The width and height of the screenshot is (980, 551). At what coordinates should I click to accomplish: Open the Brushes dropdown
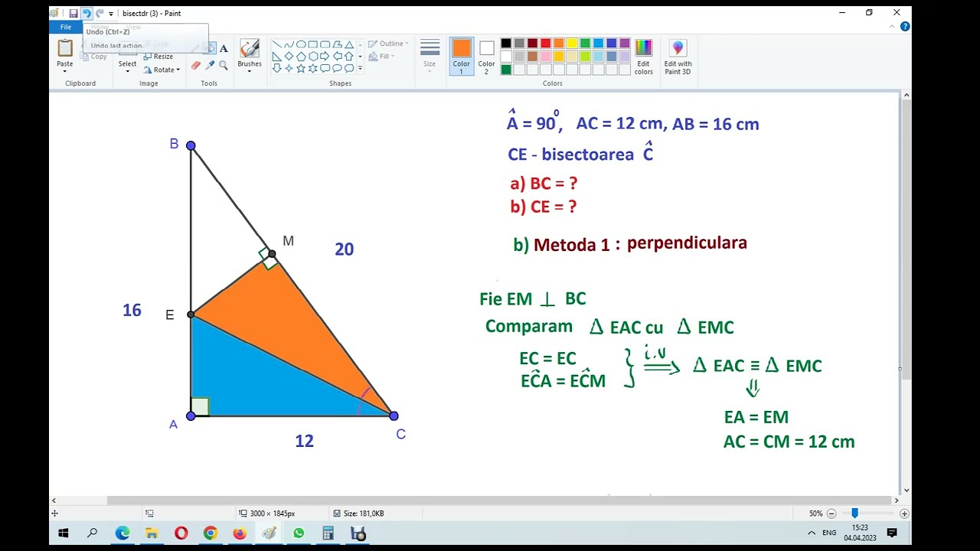click(x=250, y=70)
